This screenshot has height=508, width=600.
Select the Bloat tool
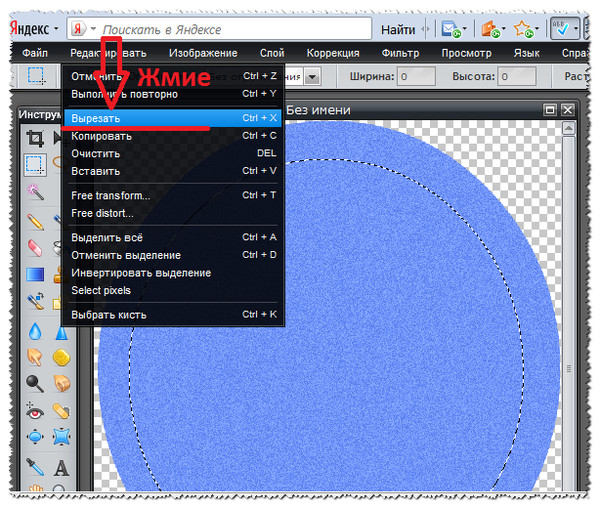pos(35,437)
